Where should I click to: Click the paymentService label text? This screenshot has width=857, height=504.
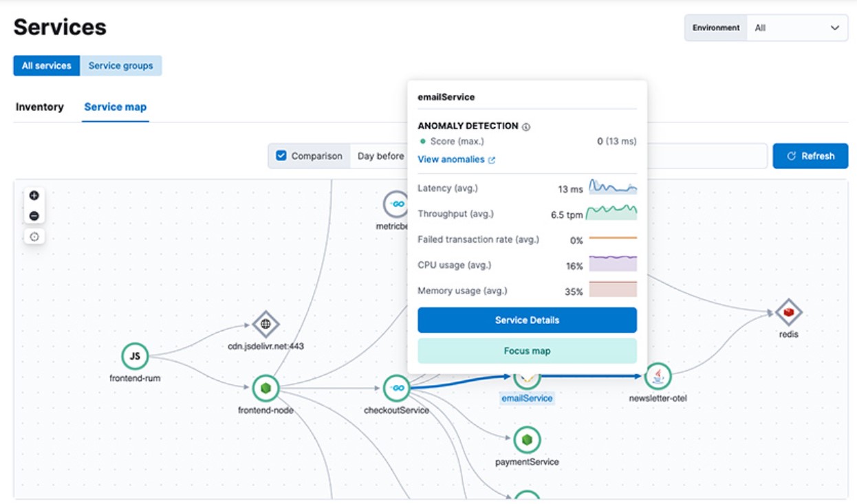[x=527, y=462]
